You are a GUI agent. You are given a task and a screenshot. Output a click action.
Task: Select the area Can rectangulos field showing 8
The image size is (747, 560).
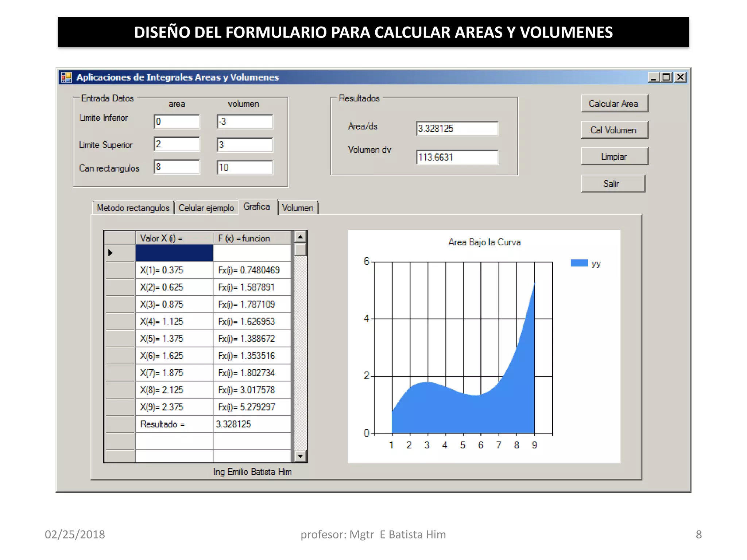coord(177,167)
